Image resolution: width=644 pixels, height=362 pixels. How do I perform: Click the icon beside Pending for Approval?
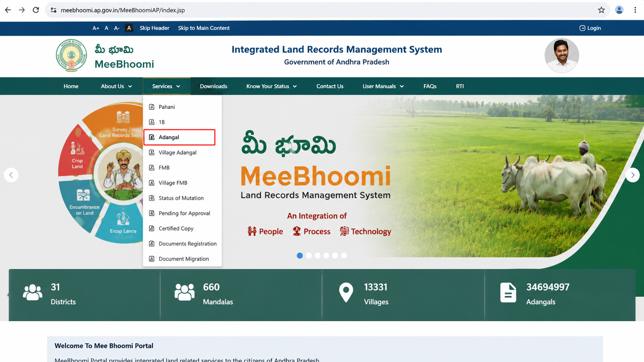point(152,213)
